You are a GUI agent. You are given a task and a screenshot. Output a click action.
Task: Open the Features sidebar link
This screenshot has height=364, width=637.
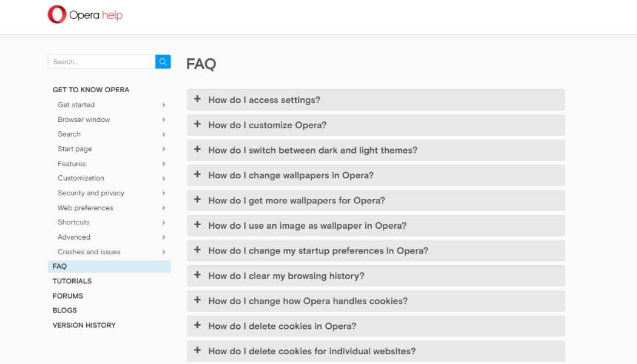[72, 164]
